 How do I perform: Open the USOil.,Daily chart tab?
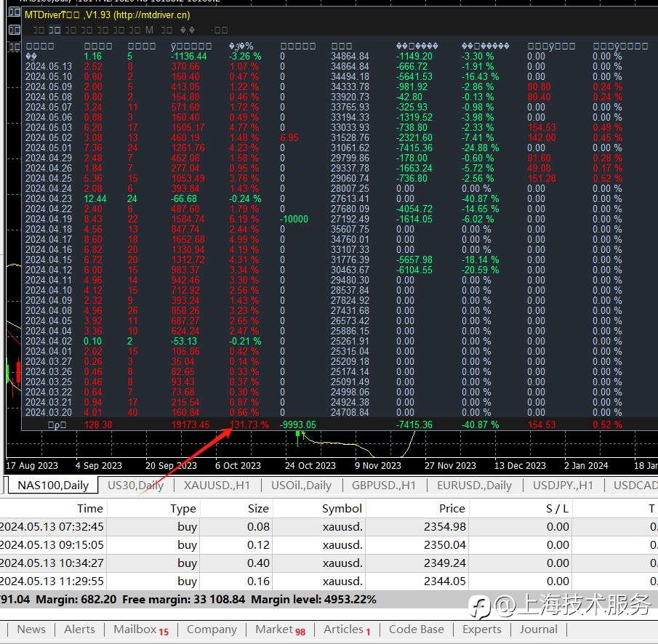click(301, 486)
